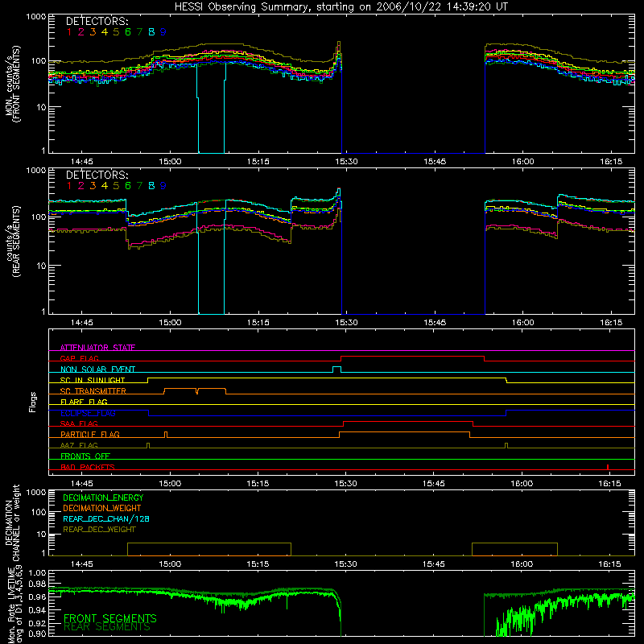Select orange detector 3 in rear segments legend

pos(93,186)
